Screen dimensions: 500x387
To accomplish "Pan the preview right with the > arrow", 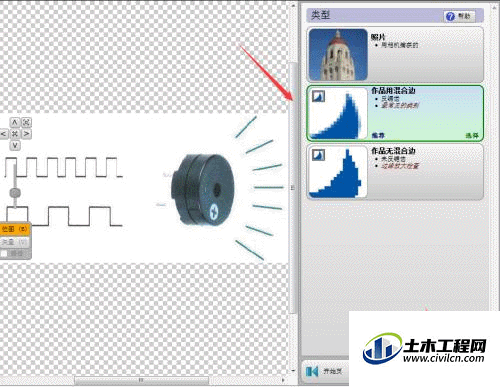I will point(26,134).
